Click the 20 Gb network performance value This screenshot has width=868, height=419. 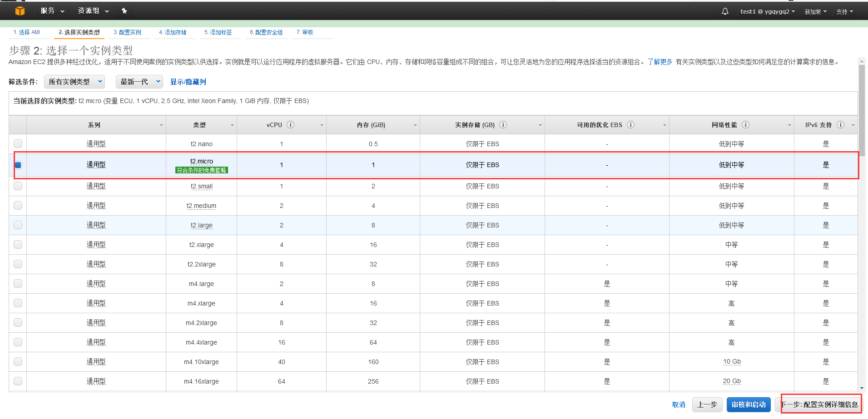[732, 381]
